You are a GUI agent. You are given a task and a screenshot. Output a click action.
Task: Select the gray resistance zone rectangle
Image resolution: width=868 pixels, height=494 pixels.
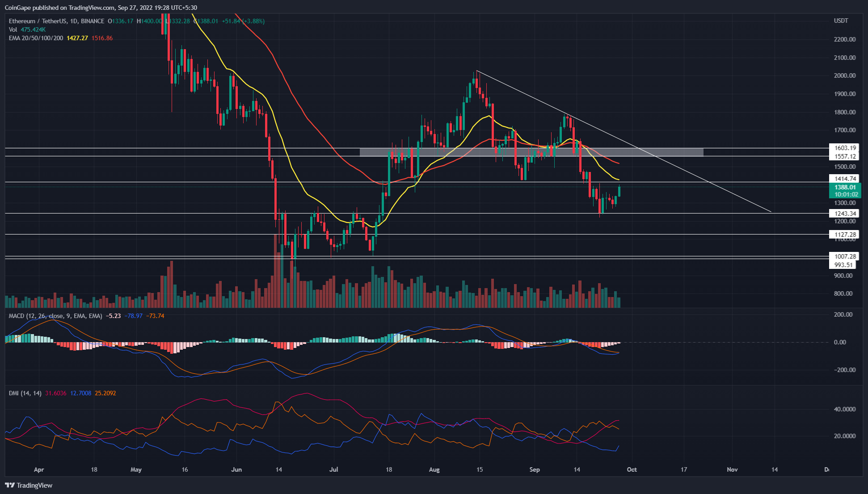point(531,152)
